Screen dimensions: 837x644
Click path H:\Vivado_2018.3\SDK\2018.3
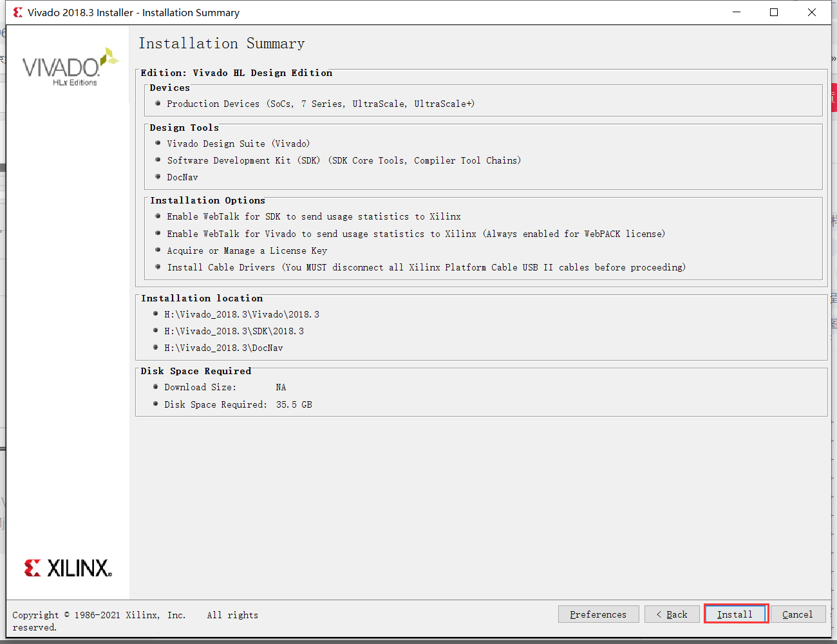pyautogui.click(x=234, y=331)
